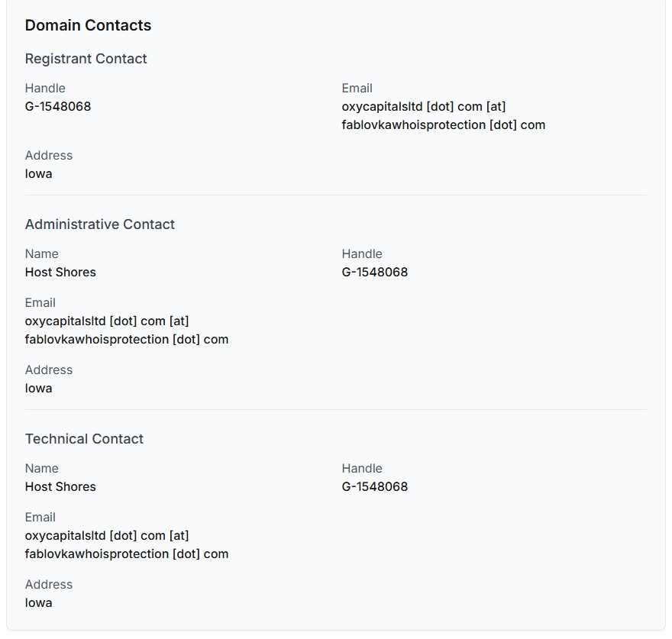
Task: Select the Technical Contact section heading
Action: pyautogui.click(x=84, y=439)
